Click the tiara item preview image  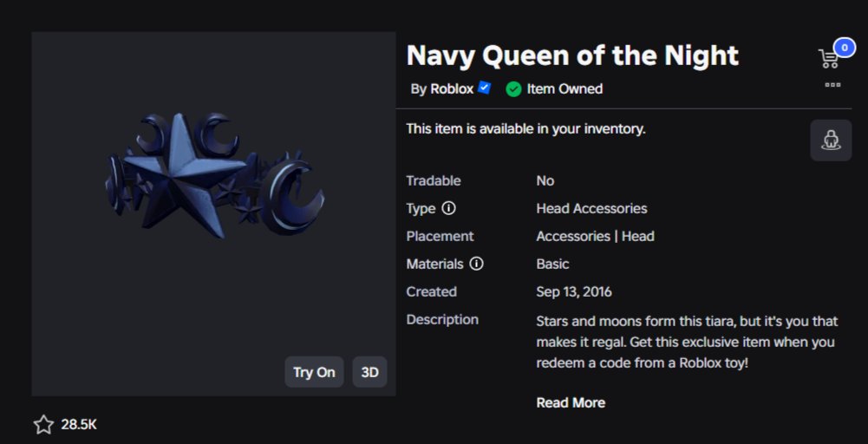(215, 176)
